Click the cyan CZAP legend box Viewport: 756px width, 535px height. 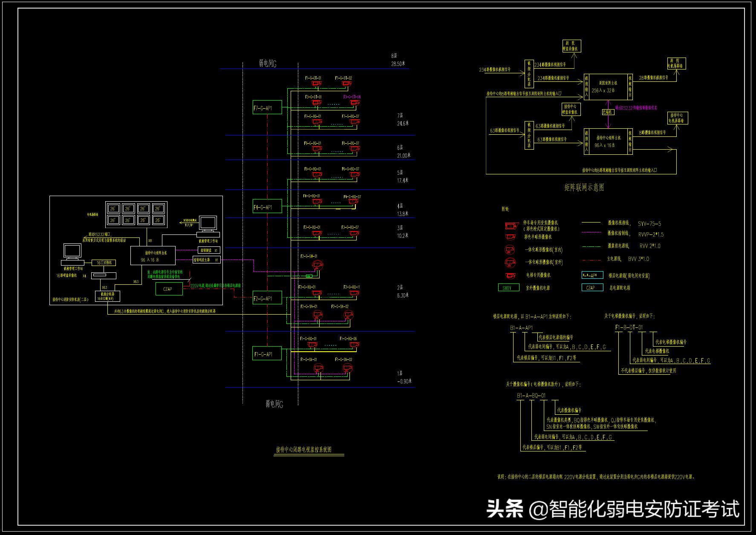[x=593, y=288]
